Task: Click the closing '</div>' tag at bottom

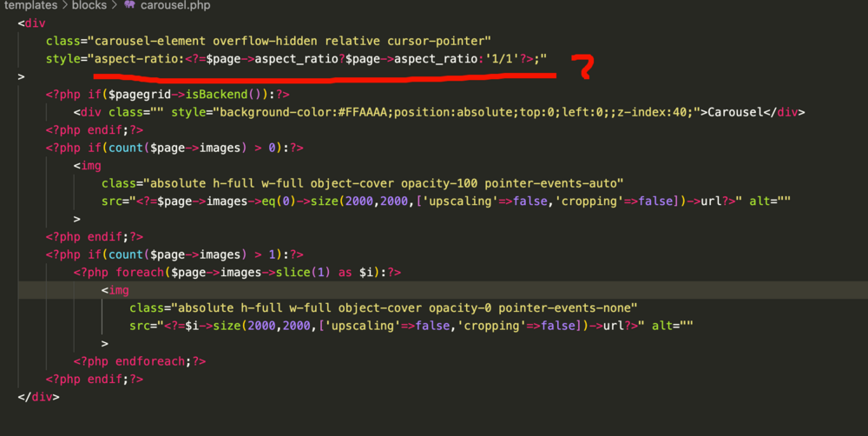Action: [x=39, y=397]
